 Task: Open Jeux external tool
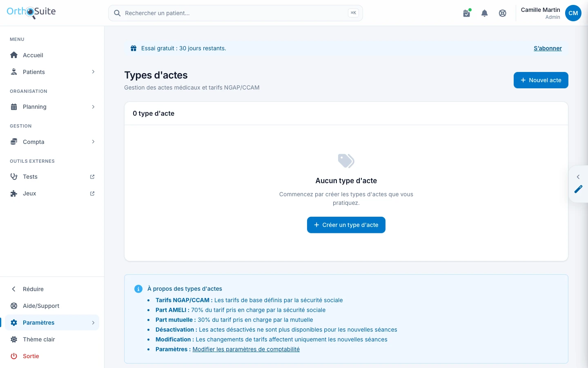[x=52, y=193]
